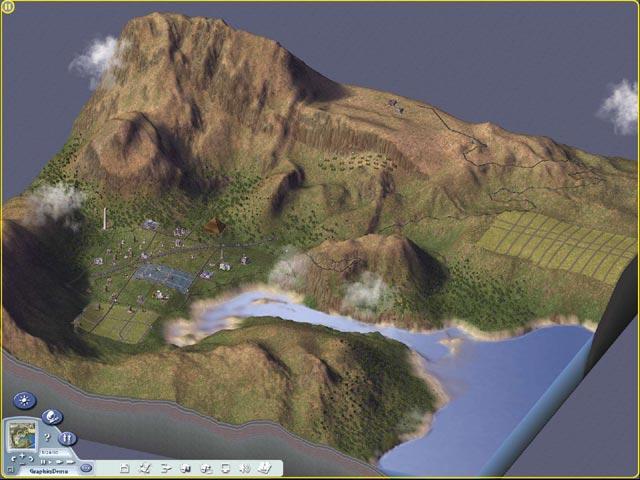The height and width of the screenshot is (480, 640).
Task: Switch to God mode sun button
Action: (24, 400)
